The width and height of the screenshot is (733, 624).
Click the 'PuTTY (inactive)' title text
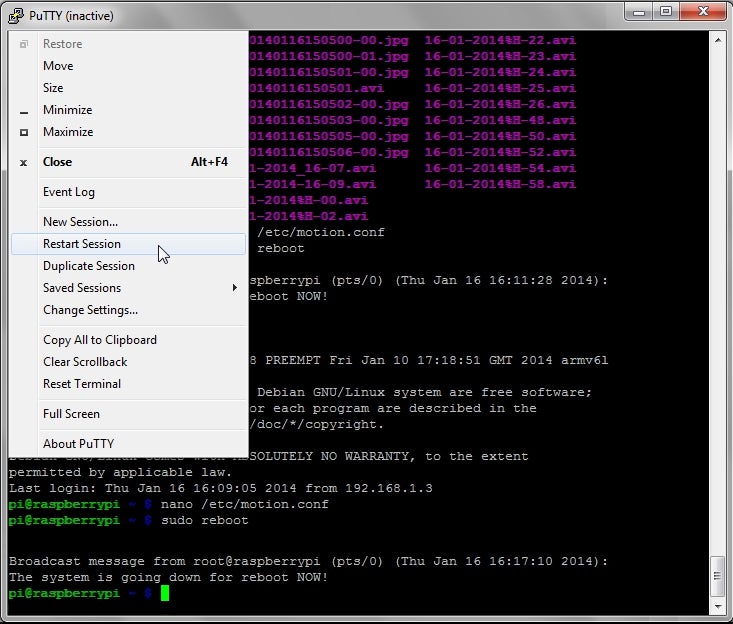(x=71, y=16)
